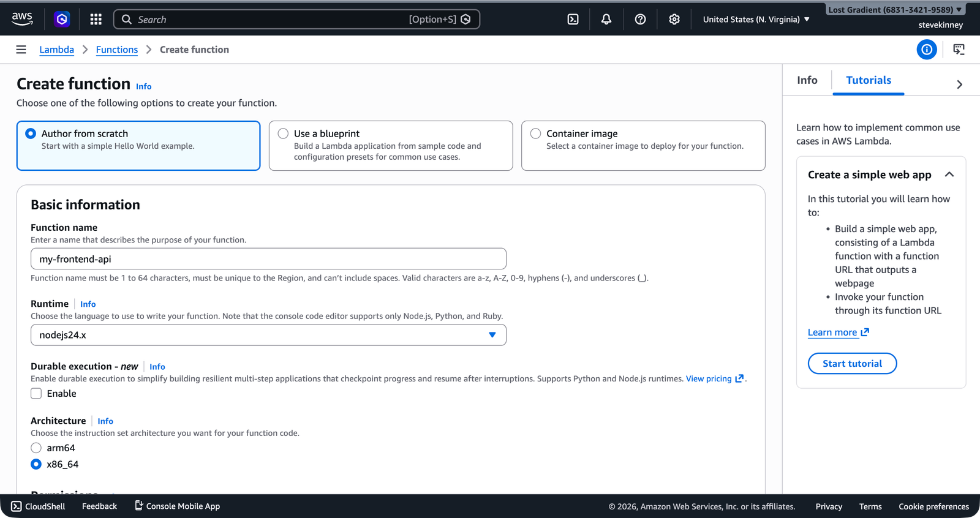Select Container image option
This screenshot has height=518, width=980.
tap(643, 146)
